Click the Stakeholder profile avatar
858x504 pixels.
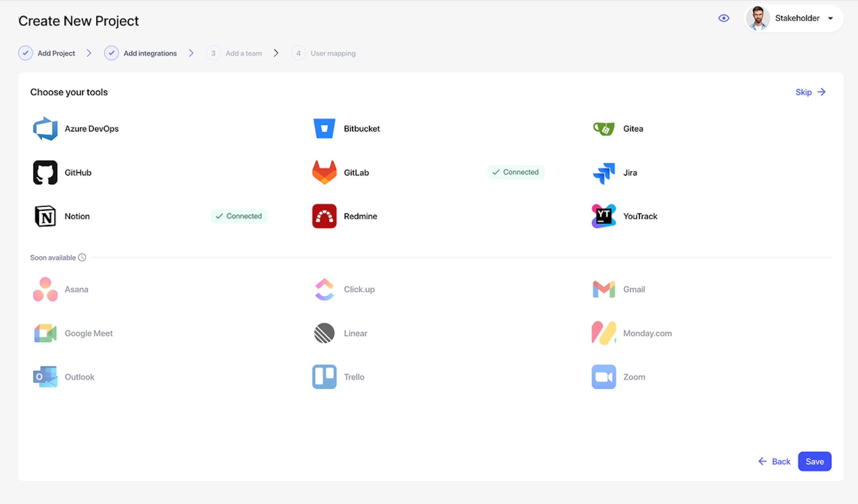coord(758,18)
